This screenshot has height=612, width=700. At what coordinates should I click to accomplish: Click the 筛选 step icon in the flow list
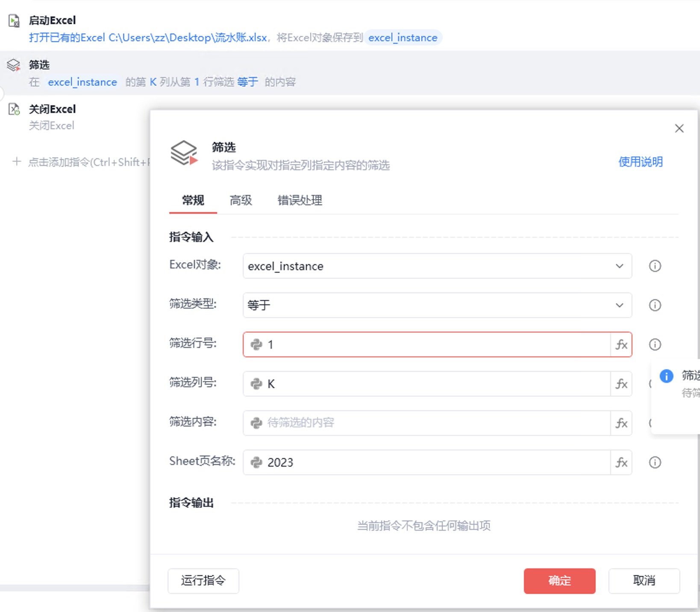pos(14,65)
